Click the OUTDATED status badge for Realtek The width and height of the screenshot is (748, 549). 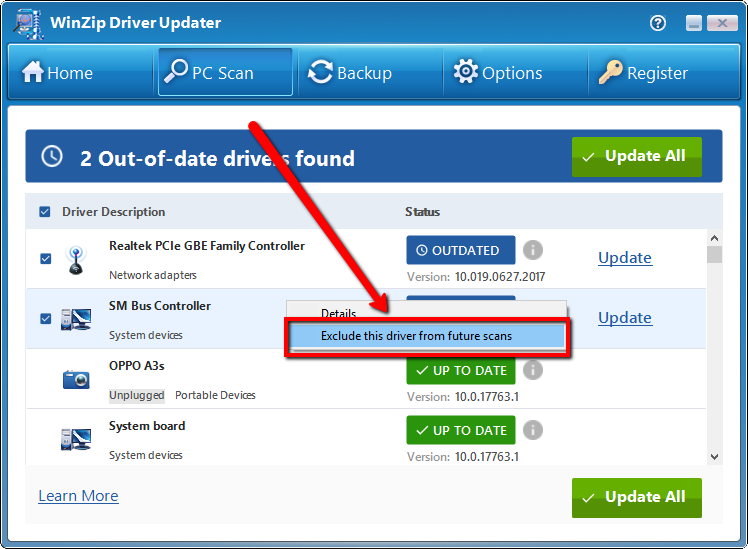point(461,250)
